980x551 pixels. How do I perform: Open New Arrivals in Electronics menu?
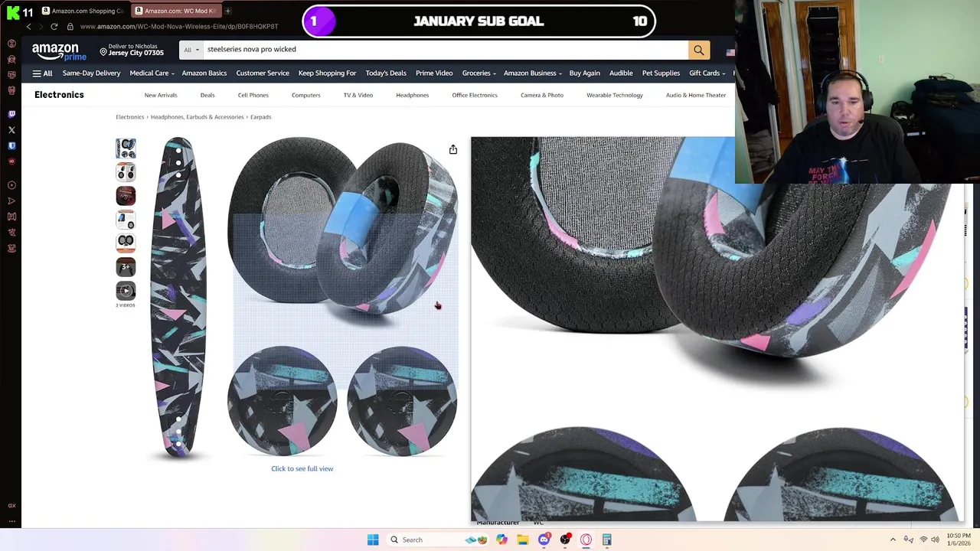coord(161,95)
